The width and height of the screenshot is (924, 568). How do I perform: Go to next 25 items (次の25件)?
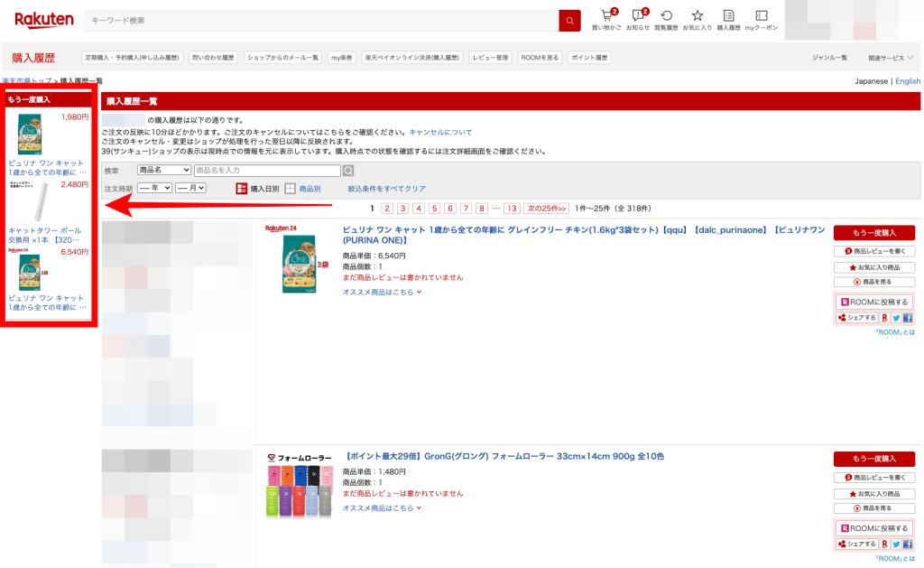[x=547, y=209]
